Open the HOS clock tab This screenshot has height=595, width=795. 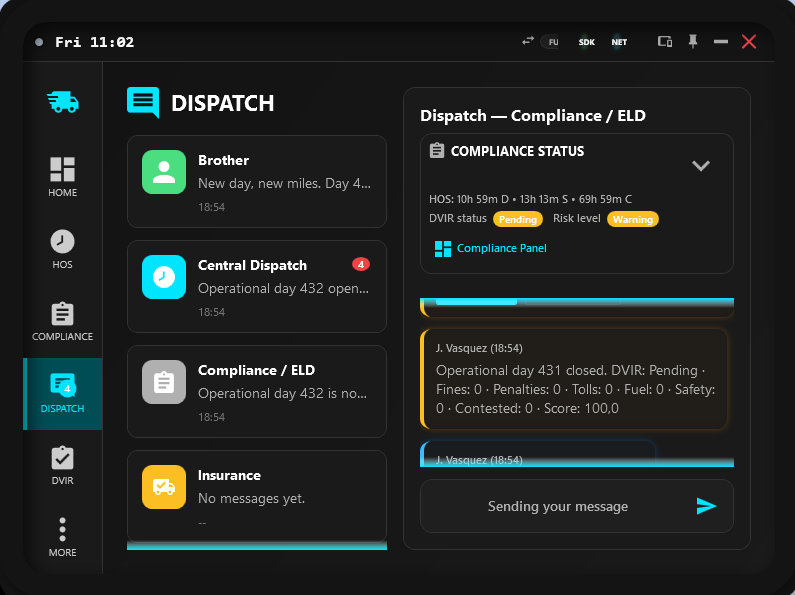62,249
